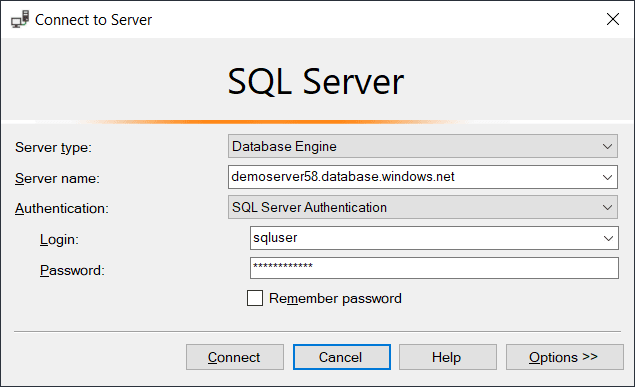Expand the Server name dropdown arrow

607,177
